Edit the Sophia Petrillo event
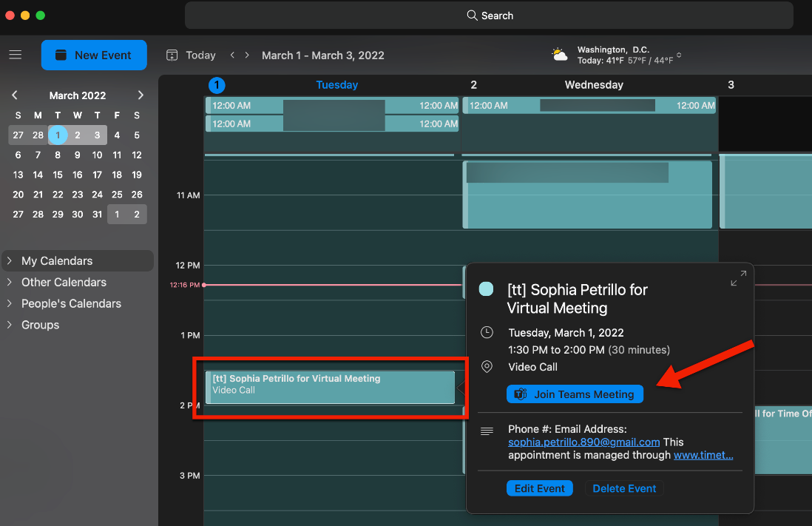The width and height of the screenshot is (812, 526). [540, 488]
